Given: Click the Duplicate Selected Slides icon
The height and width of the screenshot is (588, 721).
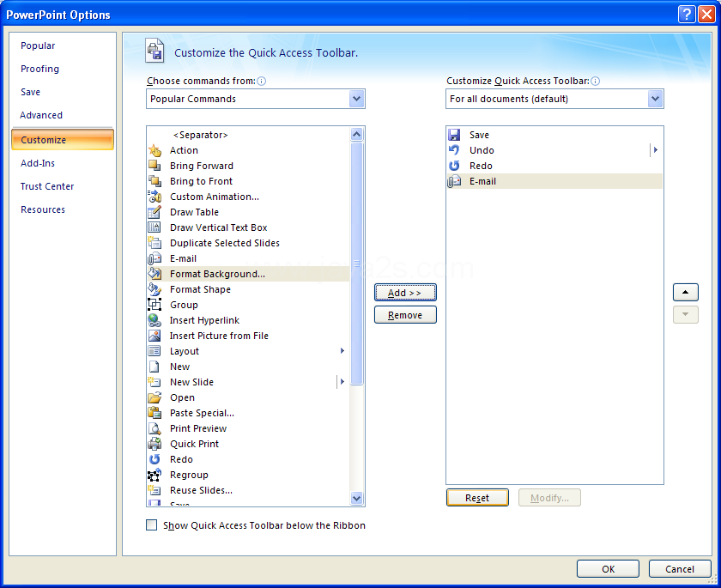Looking at the screenshot, I should coord(154,243).
